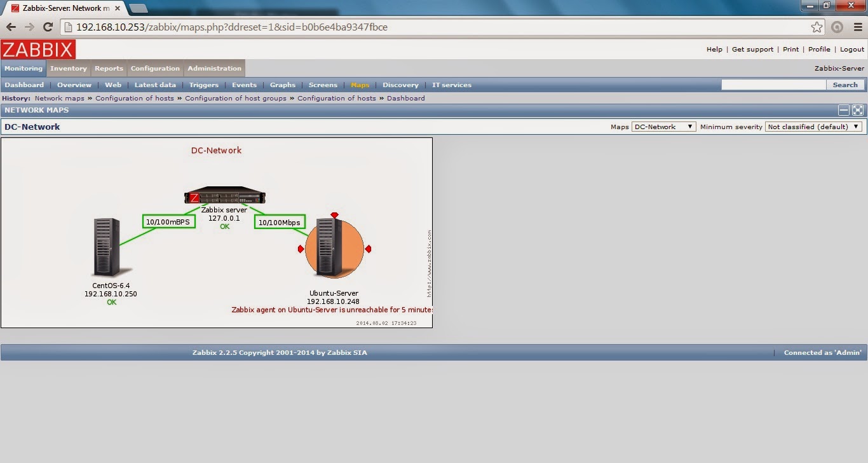This screenshot has width=868, height=463.
Task: Collapse the Network Maps panel
Action: (844, 110)
